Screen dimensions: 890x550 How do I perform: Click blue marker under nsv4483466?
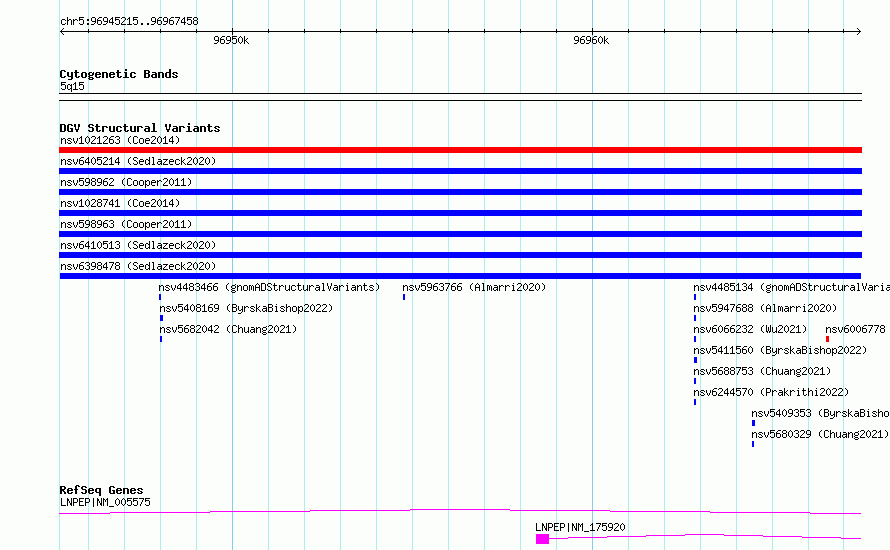click(160, 297)
